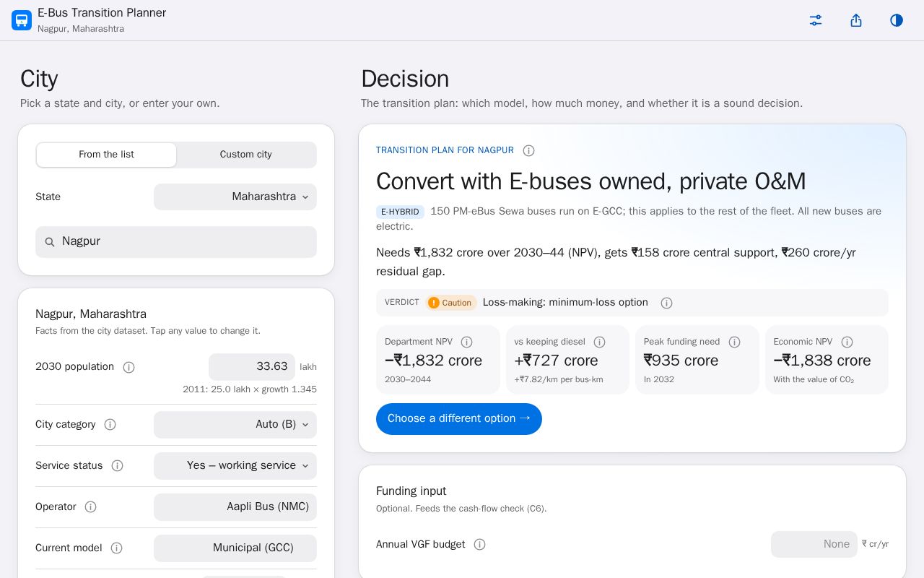Click the ₹935 crore peak funding value
The height and width of the screenshot is (578, 924).
[x=681, y=361]
